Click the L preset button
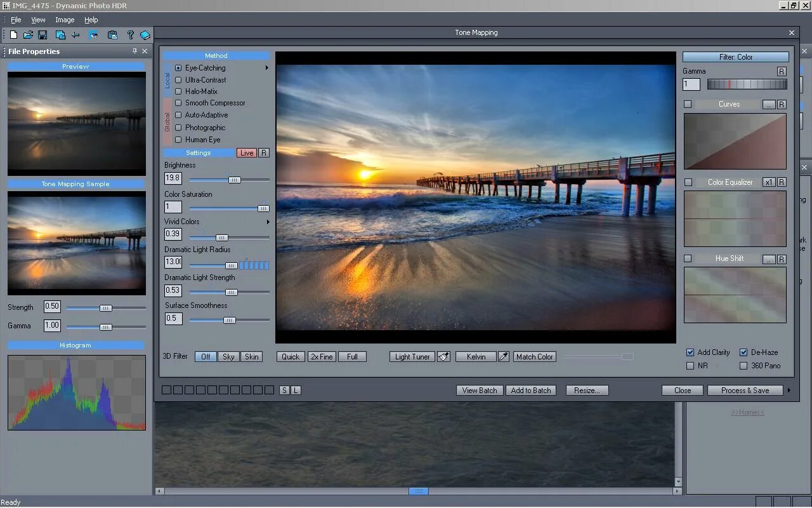Screen dimensions: 812x508 (296, 390)
